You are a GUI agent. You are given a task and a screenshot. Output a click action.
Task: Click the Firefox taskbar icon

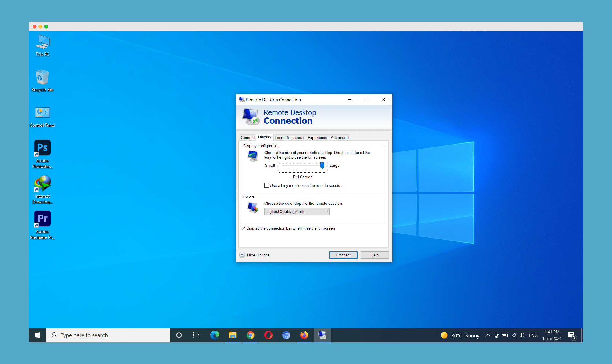pos(304,335)
